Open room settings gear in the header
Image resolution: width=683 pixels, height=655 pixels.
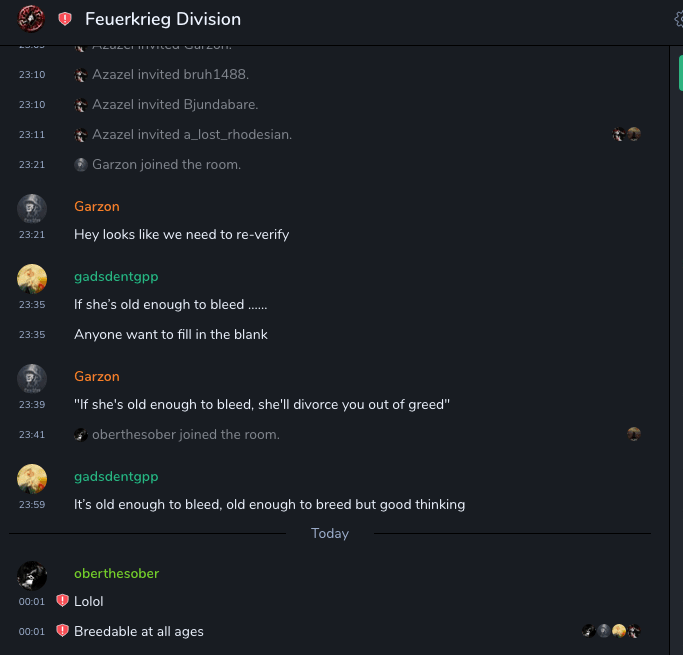coord(679,19)
